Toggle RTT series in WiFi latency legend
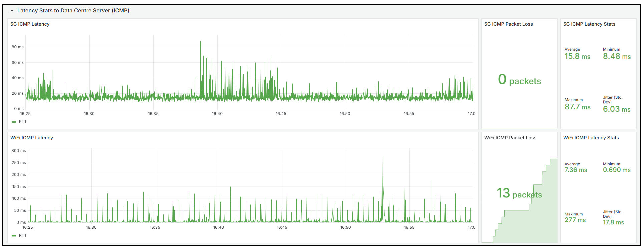 pos(23,236)
